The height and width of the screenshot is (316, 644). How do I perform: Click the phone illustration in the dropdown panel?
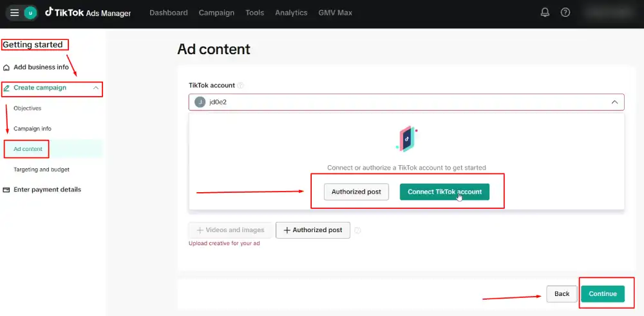tap(406, 139)
